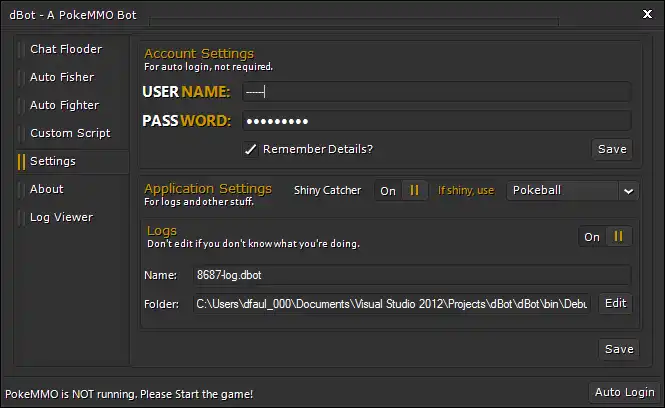
Task: Open the Pokeball dropdown
Action: 573,190
